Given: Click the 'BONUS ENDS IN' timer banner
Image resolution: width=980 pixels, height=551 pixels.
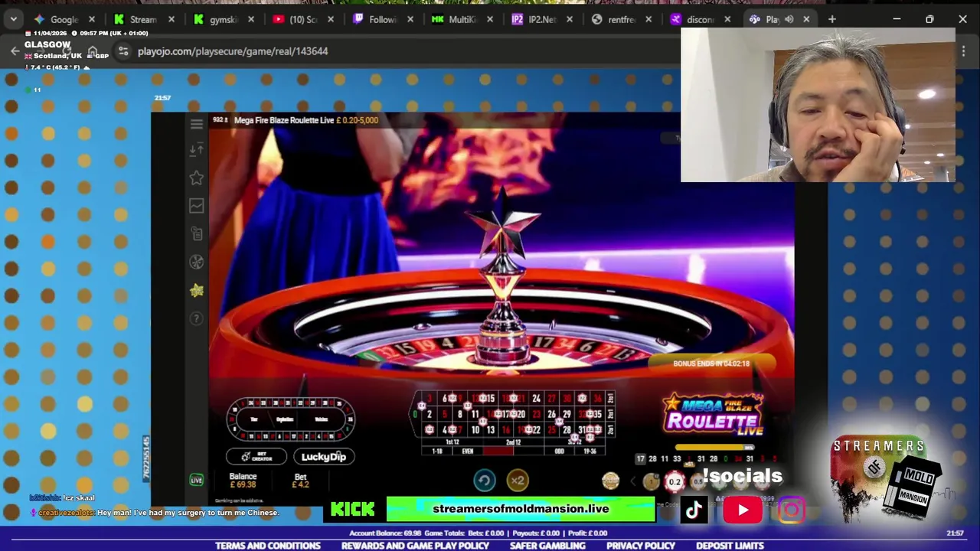Looking at the screenshot, I should (711, 364).
